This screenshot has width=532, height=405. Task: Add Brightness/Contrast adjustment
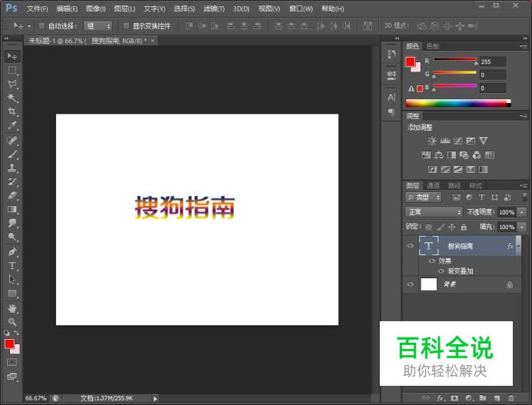point(432,141)
